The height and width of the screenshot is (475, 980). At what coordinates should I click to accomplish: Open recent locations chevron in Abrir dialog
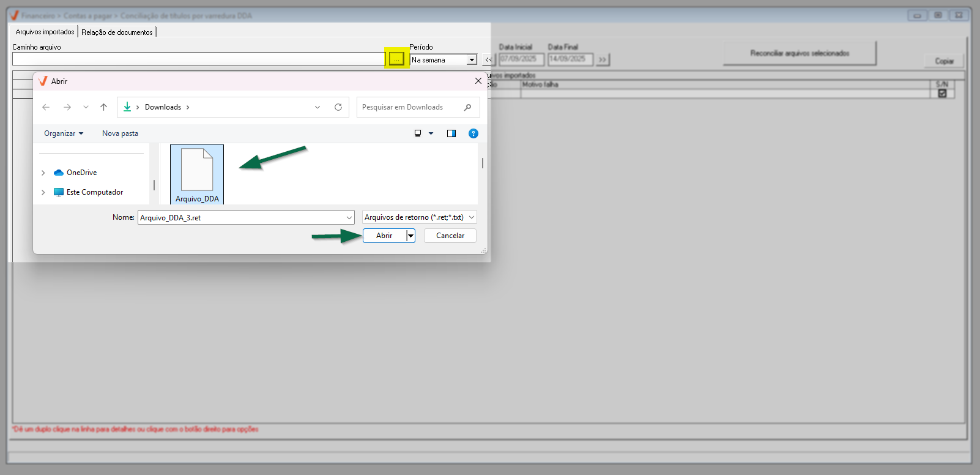click(x=86, y=107)
